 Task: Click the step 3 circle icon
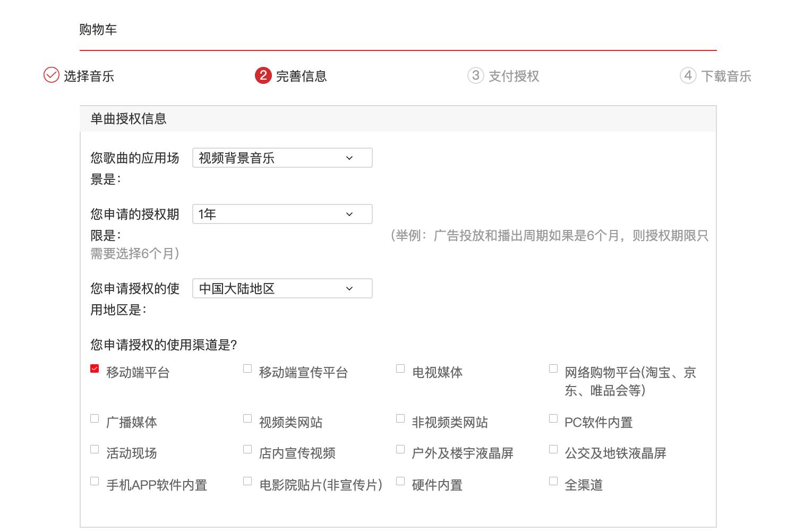click(476, 75)
